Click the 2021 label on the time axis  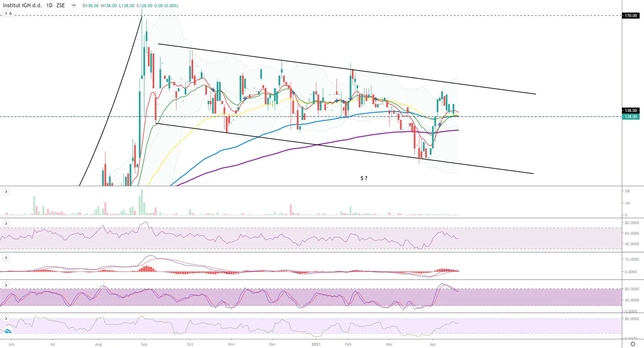pos(316,344)
